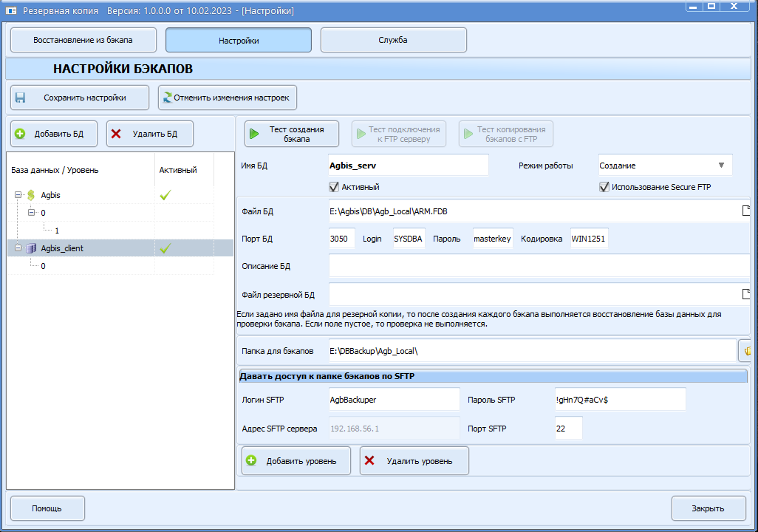Maximize the Резервная копия window
The width and height of the screenshot is (758, 532).
coord(711,7)
